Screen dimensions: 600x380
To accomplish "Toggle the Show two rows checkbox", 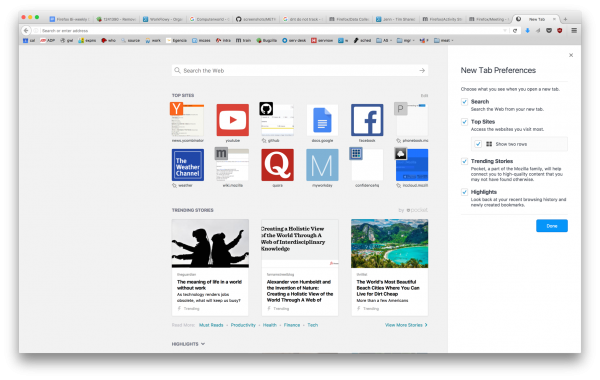I will coord(478,144).
